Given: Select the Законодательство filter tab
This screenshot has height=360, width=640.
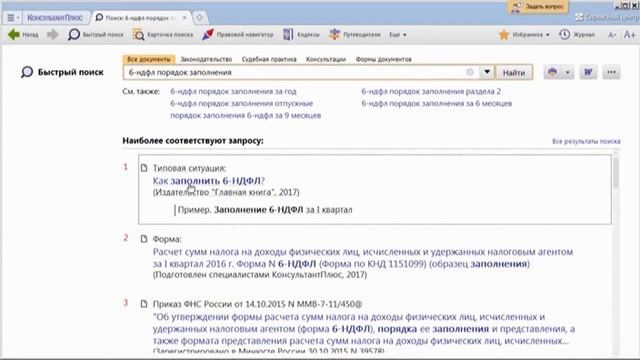Looking at the screenshot, I should (206, 59).
